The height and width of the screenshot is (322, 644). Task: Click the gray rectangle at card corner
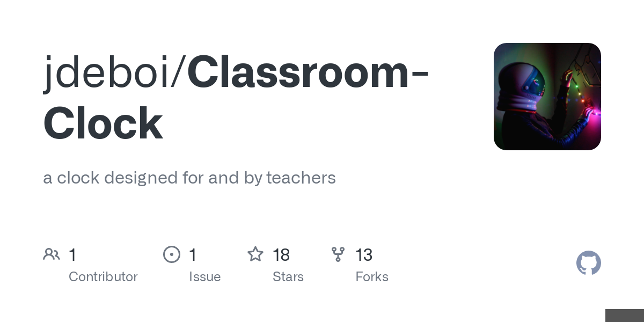(x=625, y=316)
